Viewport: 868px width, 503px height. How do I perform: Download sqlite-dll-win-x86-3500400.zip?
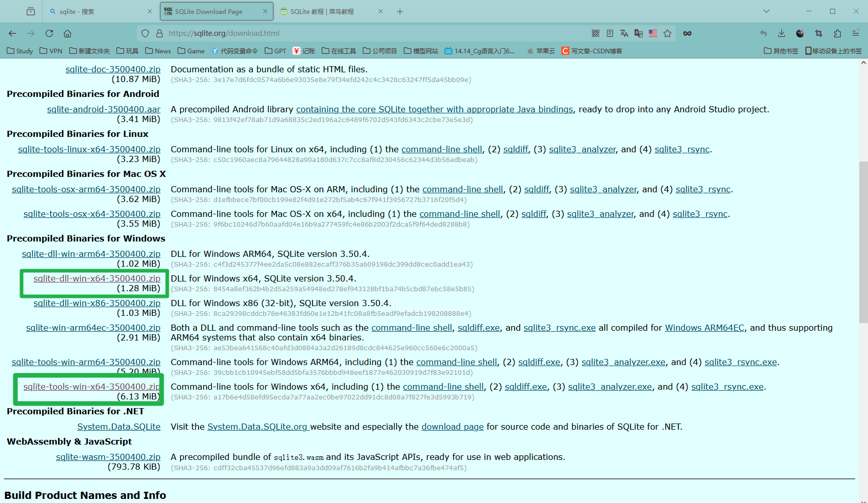click(97, 303)
